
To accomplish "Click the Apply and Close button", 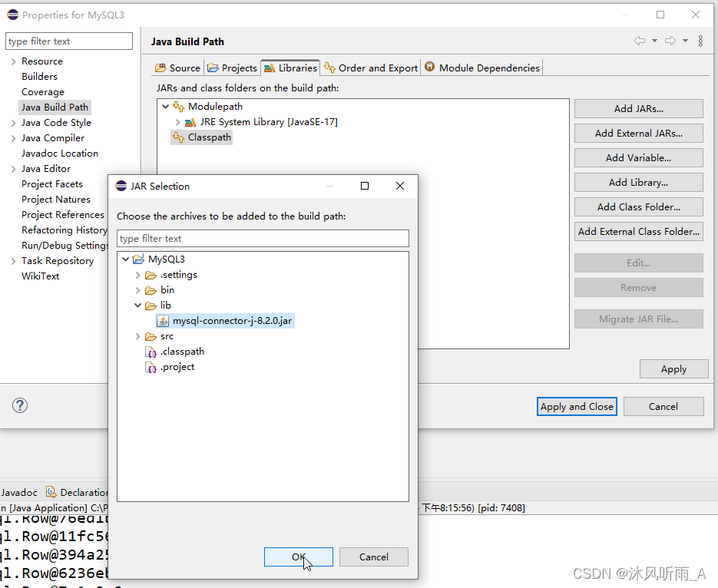I will coord(577,406).
